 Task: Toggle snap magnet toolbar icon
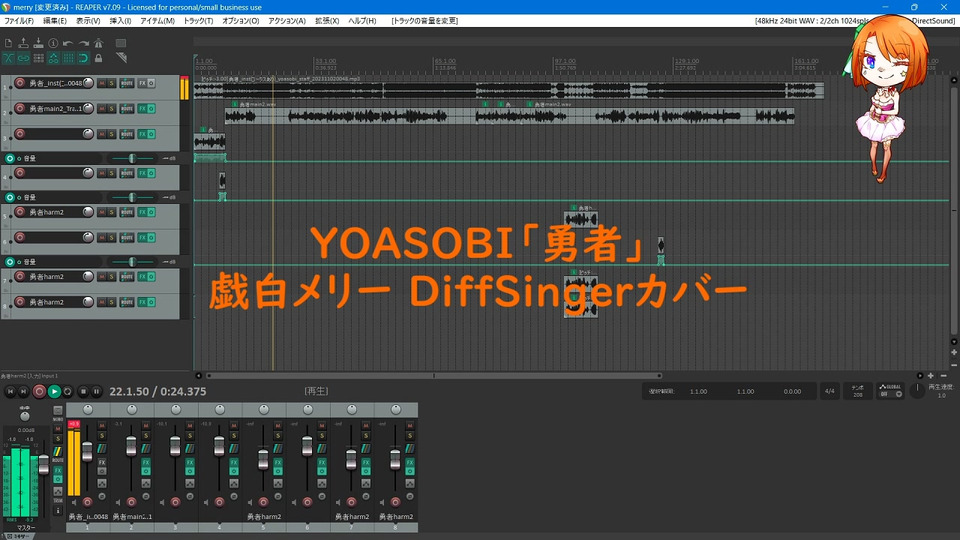coord(83,58)
